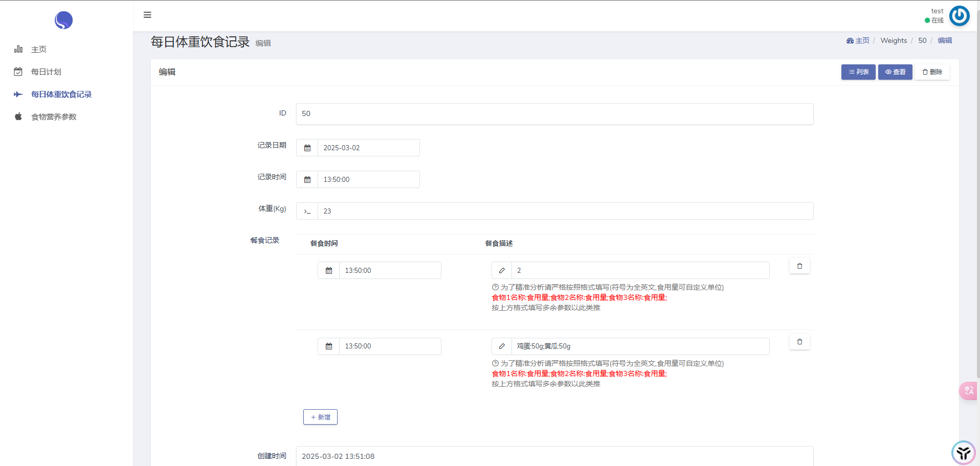This screenshot has width=980, height=466.
Task: Click the 创建时间 field
Action: [x=554, y=456]
